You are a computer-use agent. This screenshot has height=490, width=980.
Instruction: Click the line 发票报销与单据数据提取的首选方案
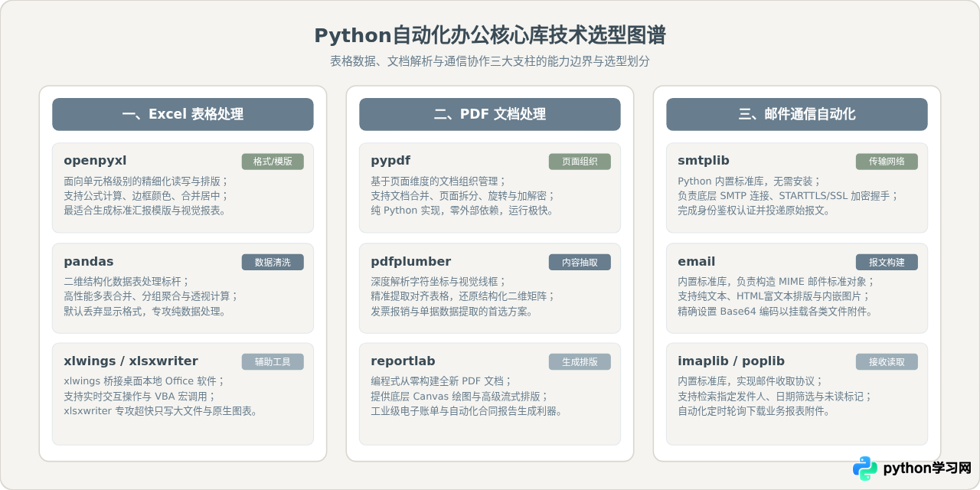tap(452, 311)
